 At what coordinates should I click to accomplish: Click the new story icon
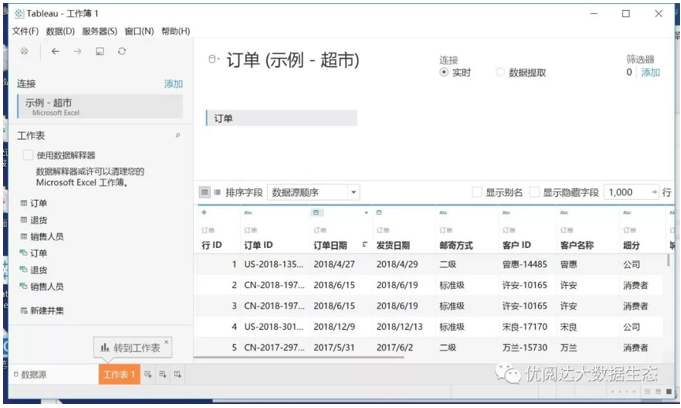click(177, 374)
